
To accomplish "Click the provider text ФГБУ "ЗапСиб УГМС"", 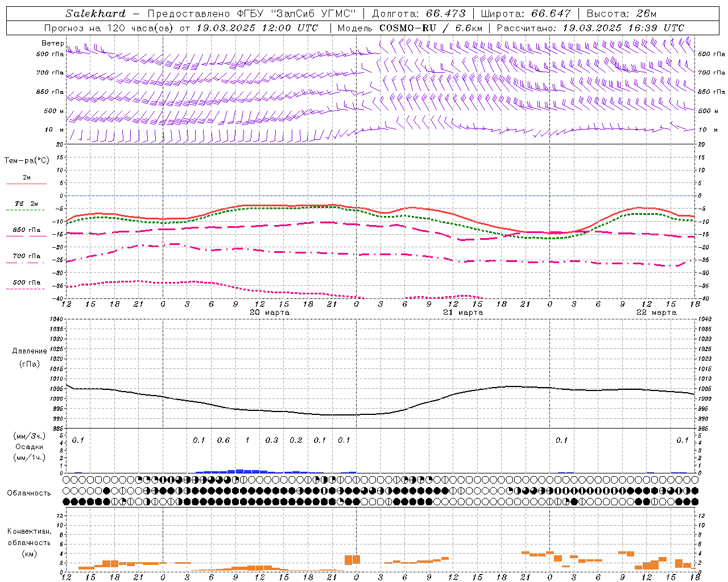I will pos(296,14).
